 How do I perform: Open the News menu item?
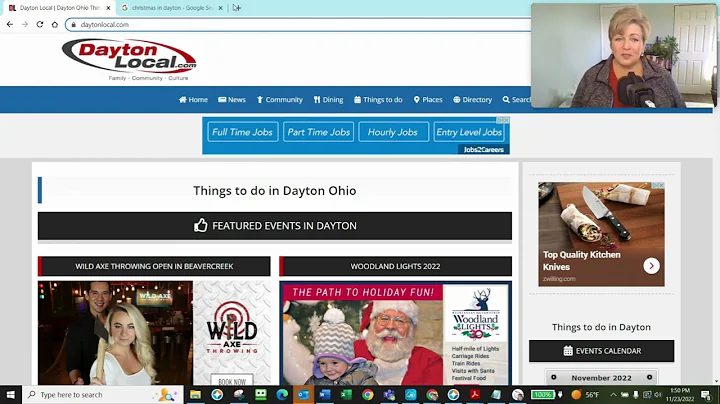232,100
